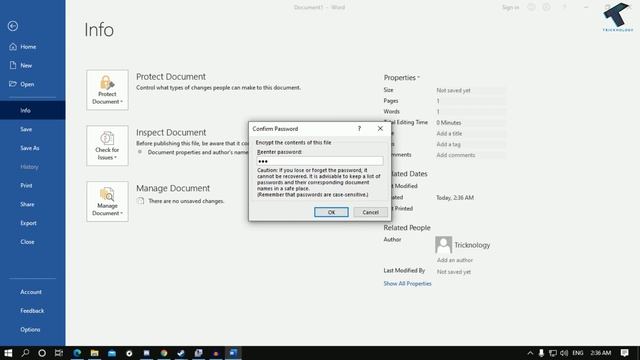Expand the Check for Issues dropdown button

coord(107,146)
